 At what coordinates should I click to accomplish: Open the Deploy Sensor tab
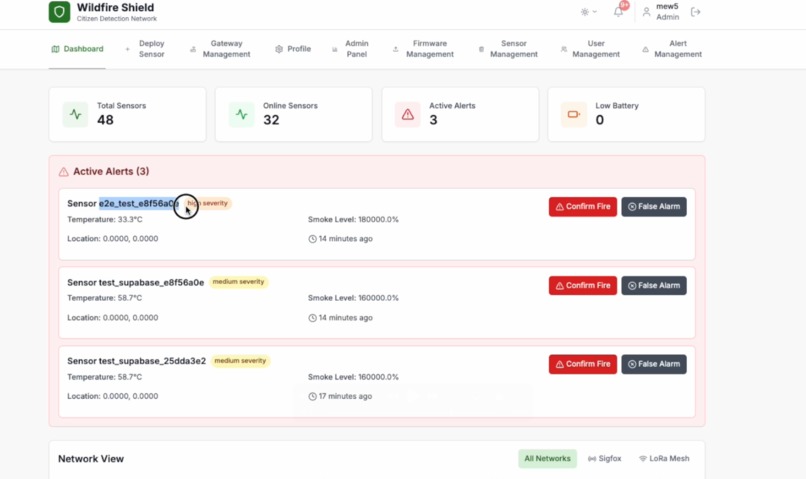point(145,49)
